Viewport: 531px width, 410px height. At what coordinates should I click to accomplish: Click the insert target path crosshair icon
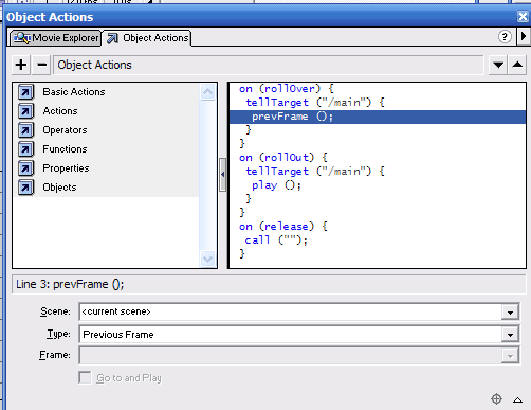496,399
